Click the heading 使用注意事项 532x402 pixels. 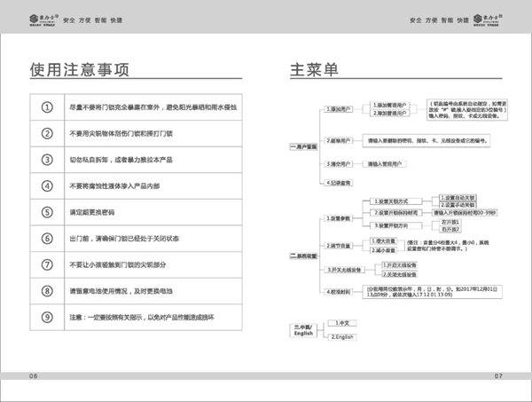tap(80, 69)
